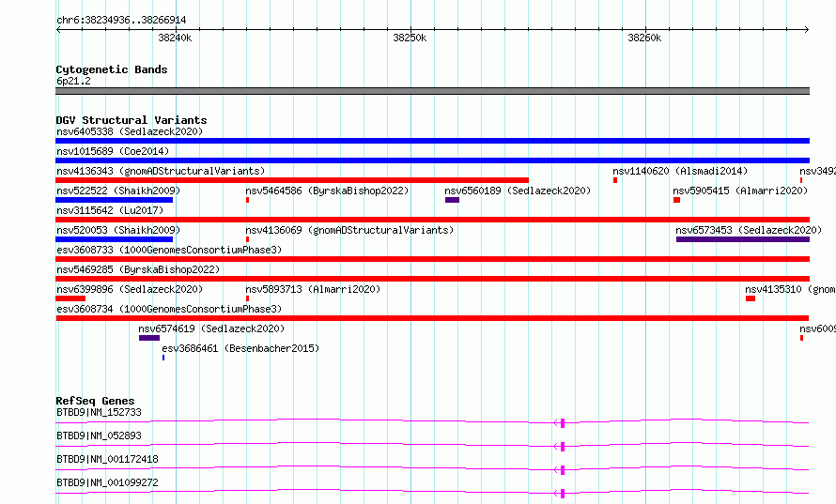Click the exon marker on BTBD9|NM_152733

pyautogui.click(x=563, y=423)
